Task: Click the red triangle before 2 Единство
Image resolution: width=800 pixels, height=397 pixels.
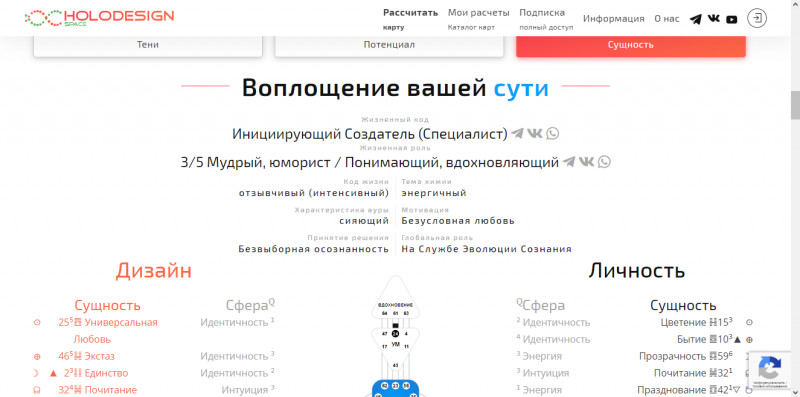Action: [x=53, y=373]
